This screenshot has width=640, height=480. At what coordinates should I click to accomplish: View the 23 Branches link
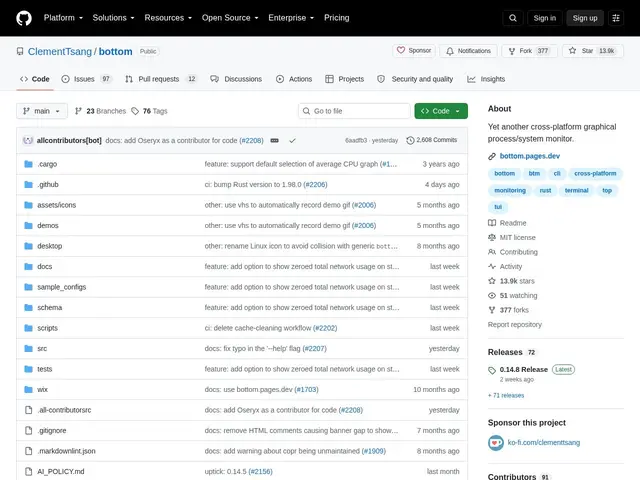click(x=100, y=111)
